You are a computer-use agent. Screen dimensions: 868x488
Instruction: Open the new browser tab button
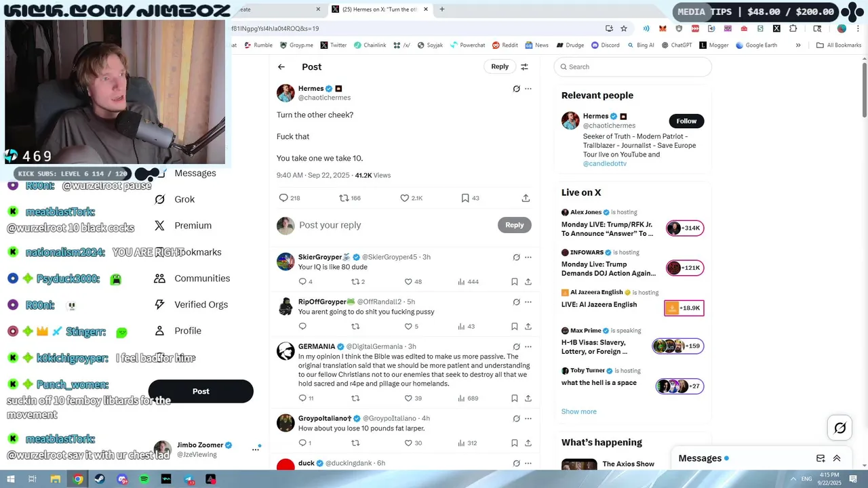coord(442,9)
